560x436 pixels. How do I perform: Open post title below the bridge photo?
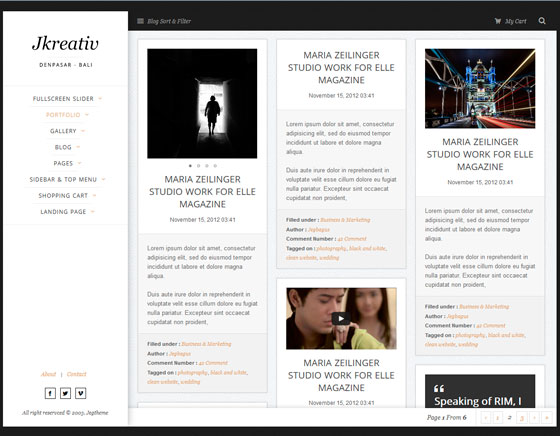pos(480,154)
